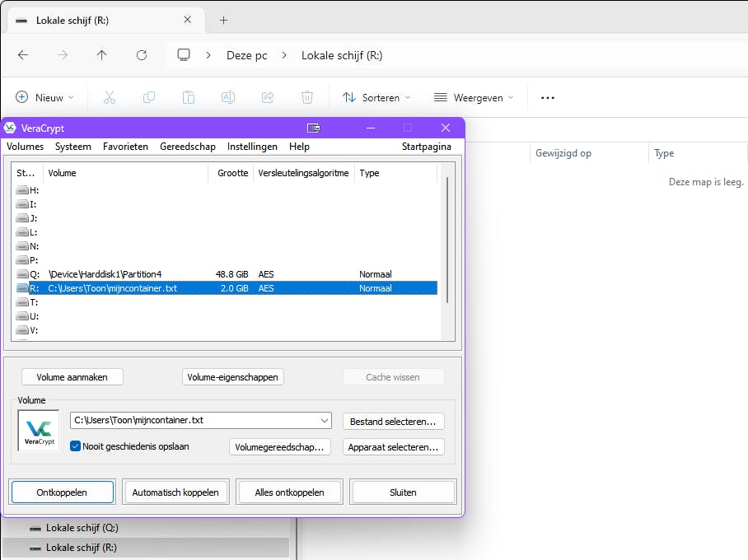Open the Systeem menu
The image size is (748, 560).
click(73, 147)
